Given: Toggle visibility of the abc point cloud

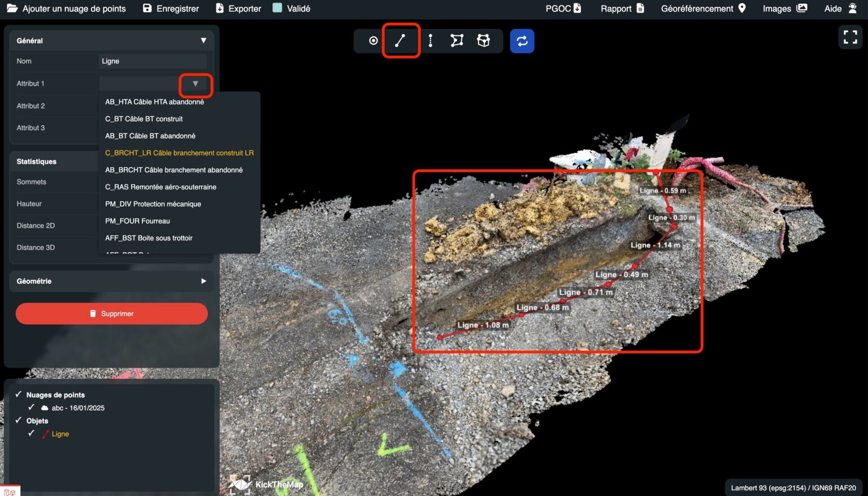Looking at the screenshot, I should [32, 407].
